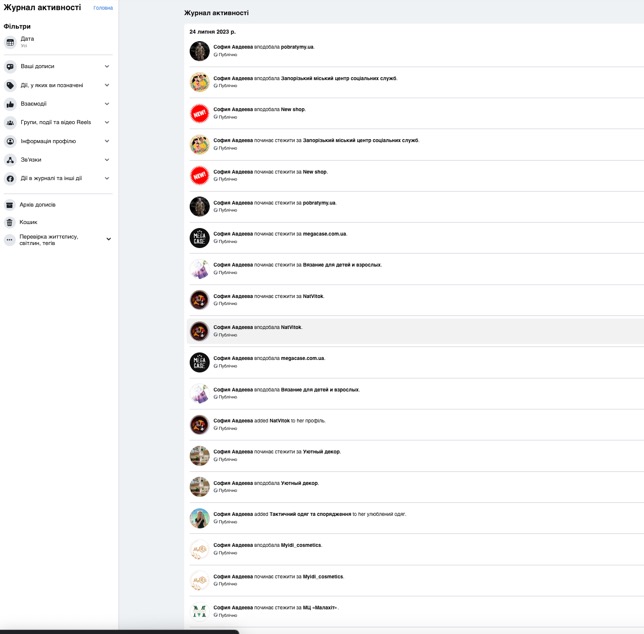Click the Уютный декор link in liked entry
644x634 pixels.
pyautogui.click(x=300, y=483)
